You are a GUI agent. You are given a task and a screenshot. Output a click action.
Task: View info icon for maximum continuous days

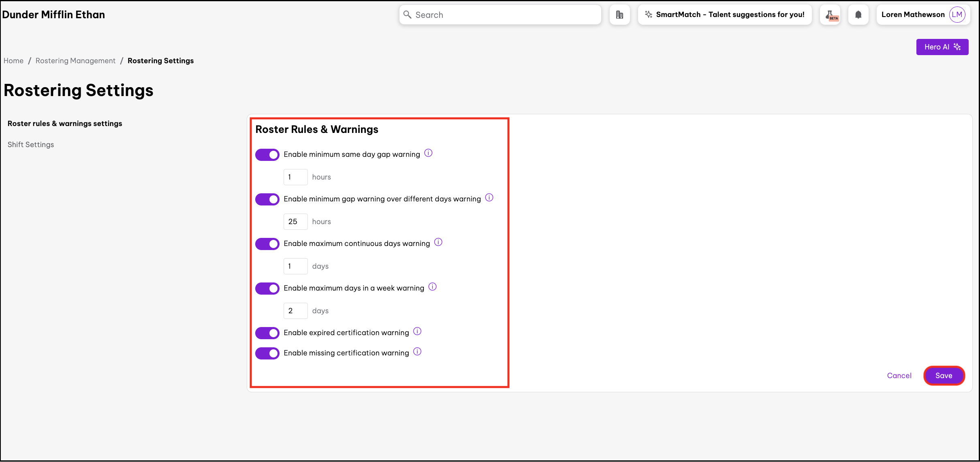click(x=438, y=242)
